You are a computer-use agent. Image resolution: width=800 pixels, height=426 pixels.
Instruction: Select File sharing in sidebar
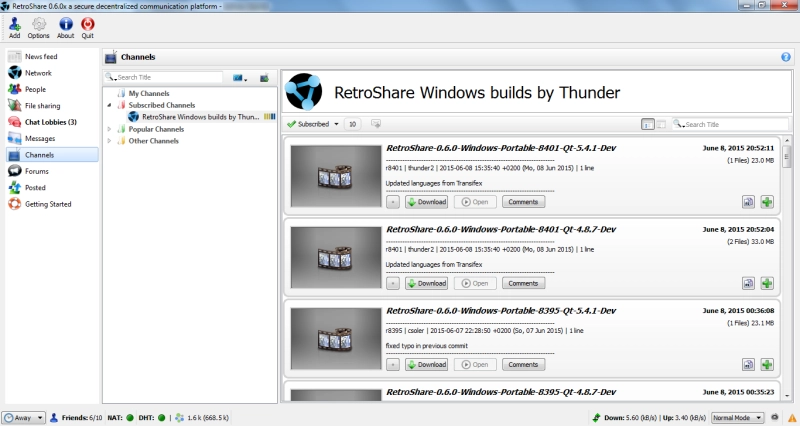[52, 106]
